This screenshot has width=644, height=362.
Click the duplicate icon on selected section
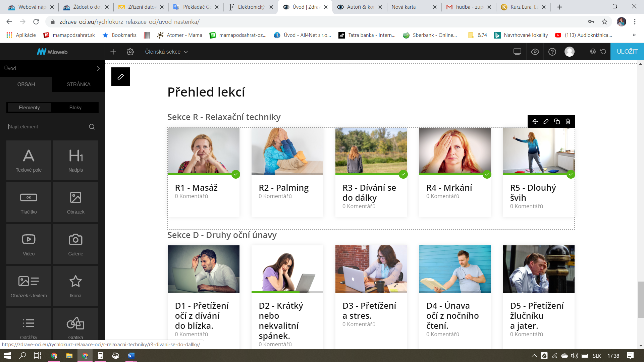point(557,121)
